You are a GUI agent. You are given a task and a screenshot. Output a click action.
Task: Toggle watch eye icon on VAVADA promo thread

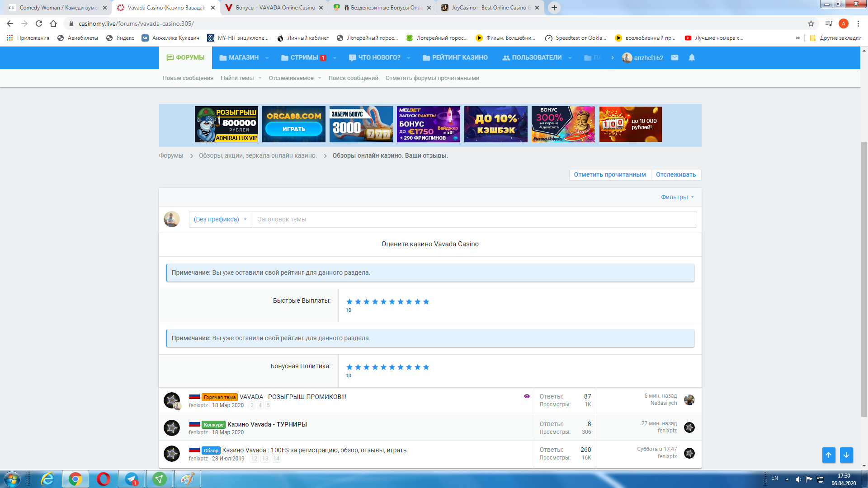[x=527, y=396]
